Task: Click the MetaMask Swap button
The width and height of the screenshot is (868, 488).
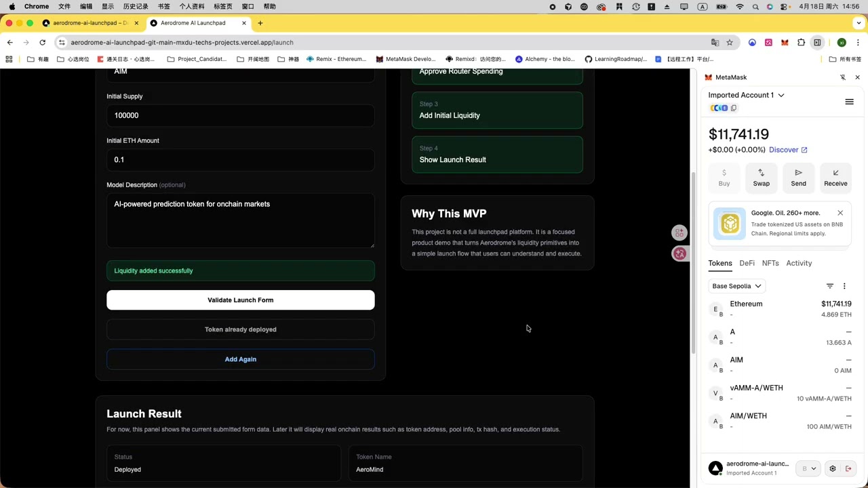Action: pos(761,178)
